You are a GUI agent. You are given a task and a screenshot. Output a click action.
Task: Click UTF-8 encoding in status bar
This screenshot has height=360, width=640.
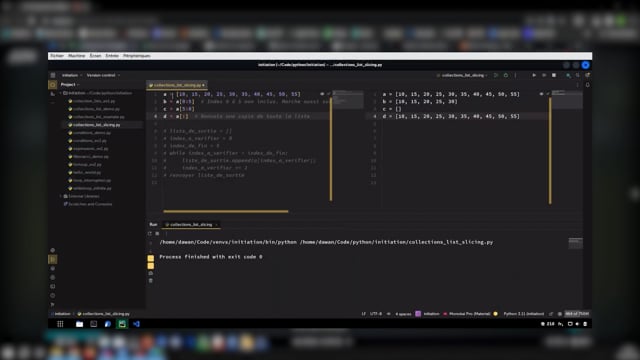point(376,314)
